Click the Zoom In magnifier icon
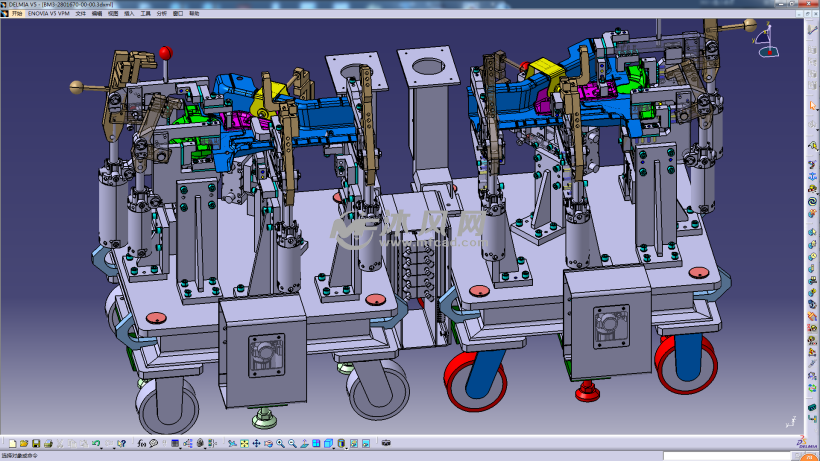The height and width of the screenshot is (461, 820). click(x=280, y=443)
